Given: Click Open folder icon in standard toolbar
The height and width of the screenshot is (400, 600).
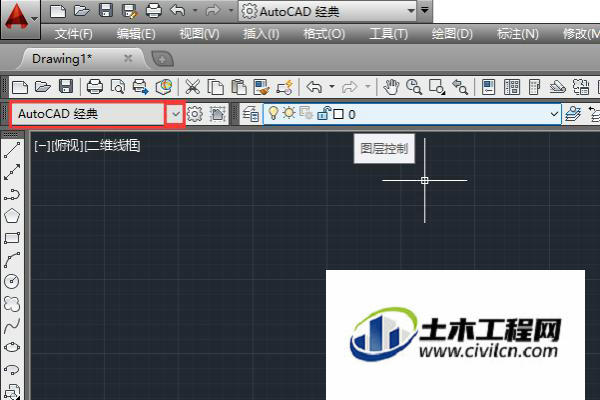Looking at the screenshot, I should (43, 87).
